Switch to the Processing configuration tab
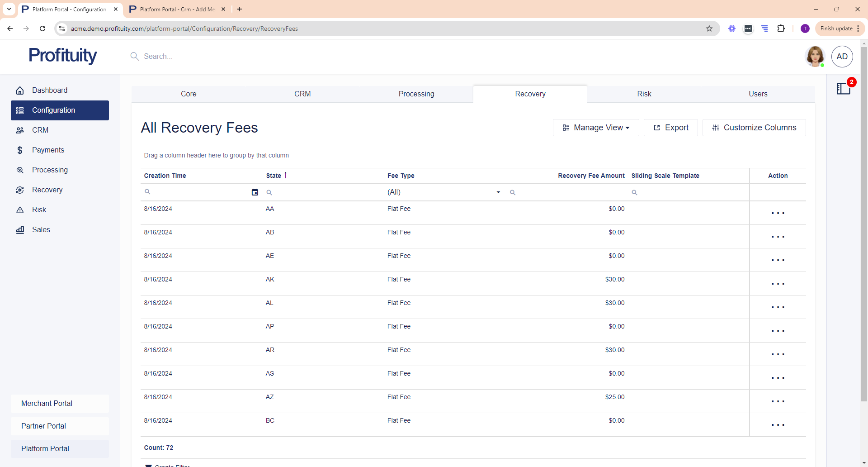868x467 pixels. 416,94
